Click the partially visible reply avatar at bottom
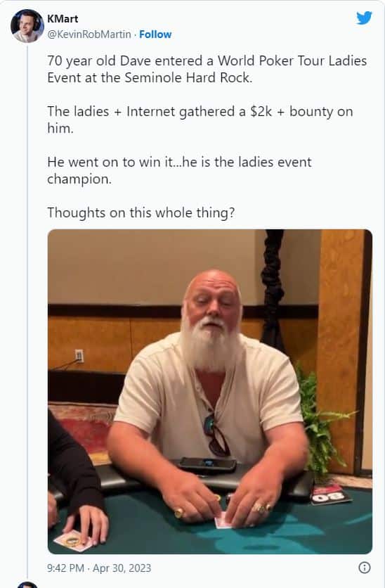Viewport: 385px width, 588px height. (x=27, y=584)
